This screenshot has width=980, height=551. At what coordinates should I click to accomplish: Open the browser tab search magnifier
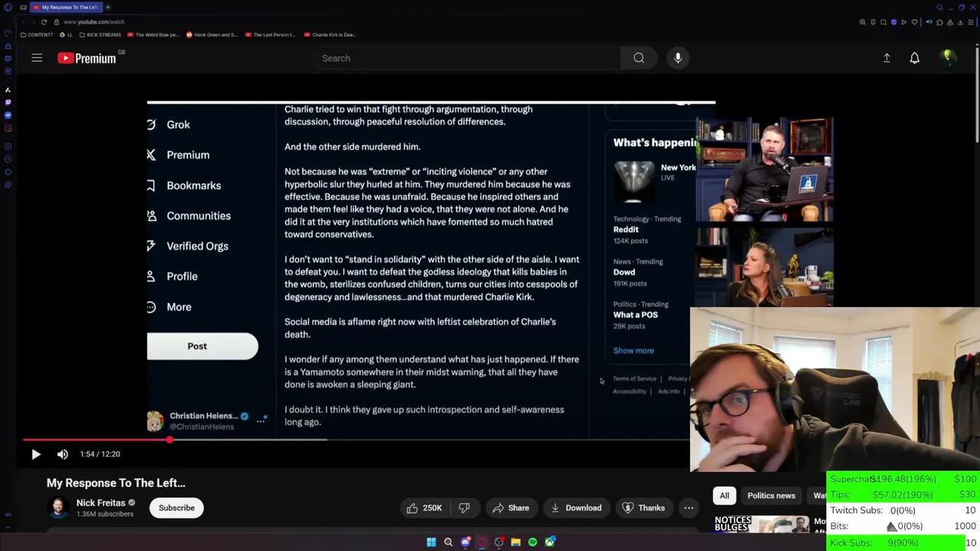tap(939, 8)
